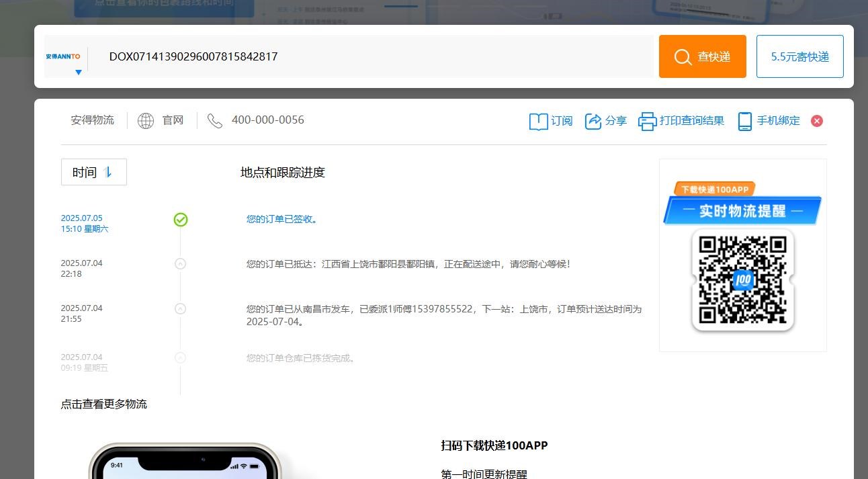Viewport: 868px width, 479px height.
Task: Click the magnifier icon in search button
Action: point(683,57)
